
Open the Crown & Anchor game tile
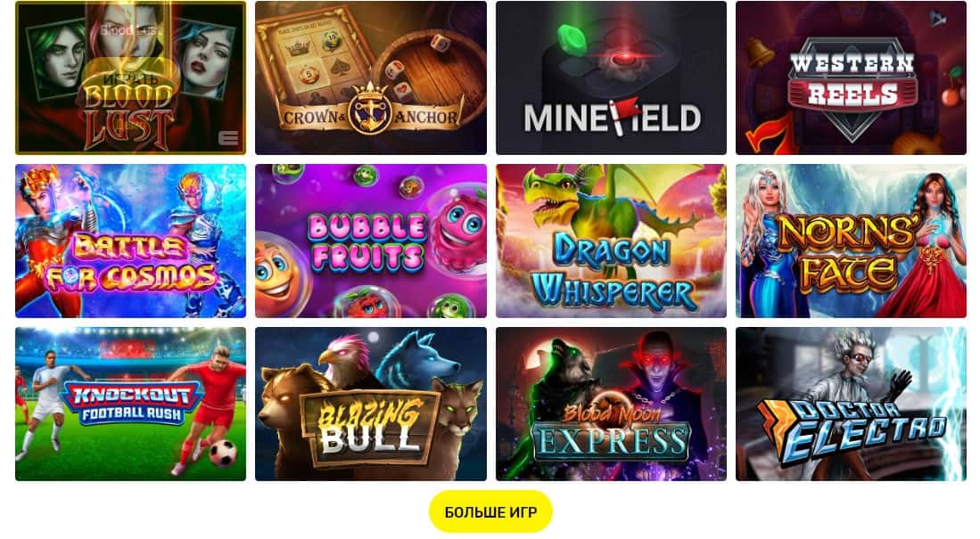tap(371, 78)
